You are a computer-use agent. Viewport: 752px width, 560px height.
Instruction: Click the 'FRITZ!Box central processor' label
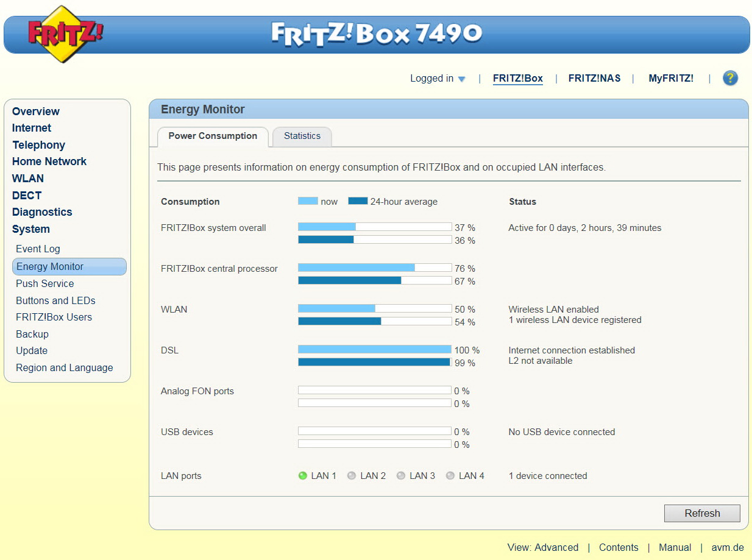[x=219, y=269]
